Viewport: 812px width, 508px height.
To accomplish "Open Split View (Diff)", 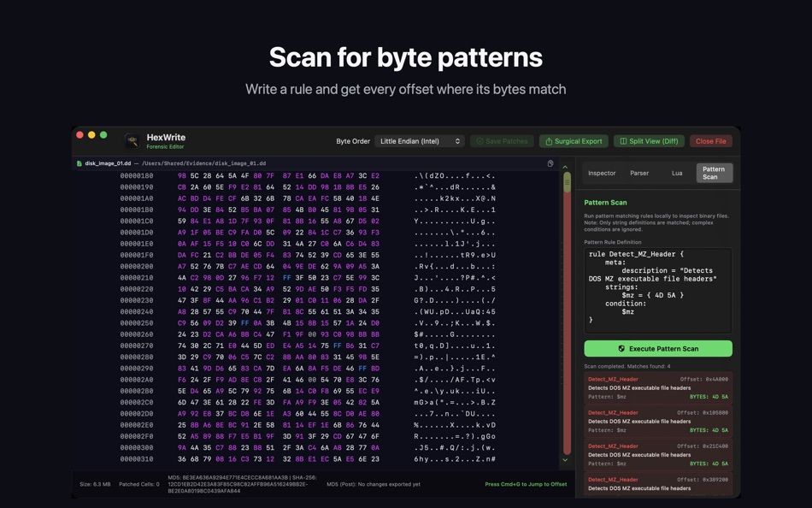I will tap(650, 141).
